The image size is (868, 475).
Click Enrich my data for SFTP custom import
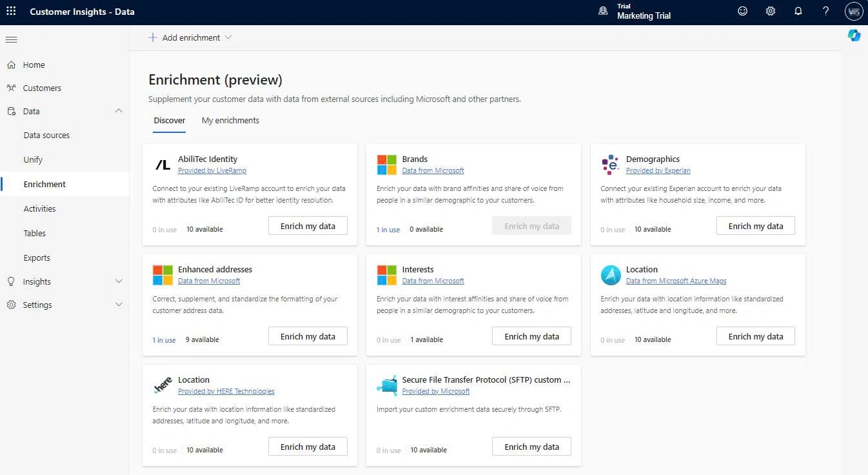(531, 447)
